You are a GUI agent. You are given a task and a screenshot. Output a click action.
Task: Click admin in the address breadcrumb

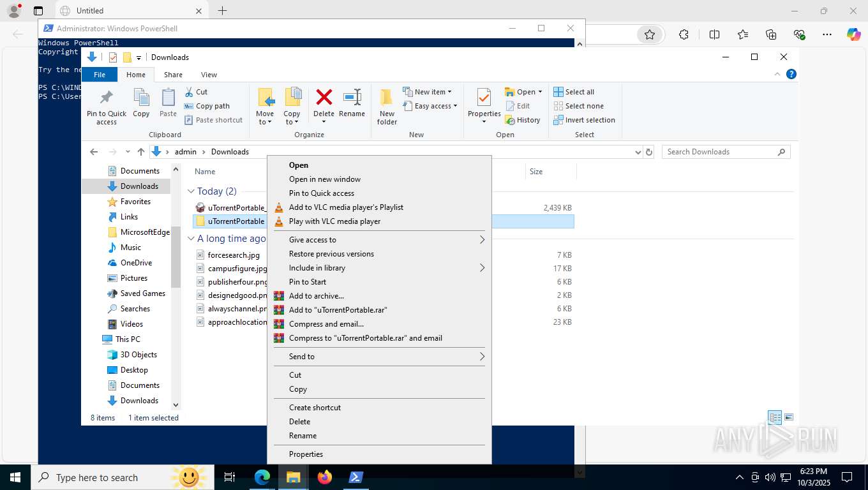point(186,152)
